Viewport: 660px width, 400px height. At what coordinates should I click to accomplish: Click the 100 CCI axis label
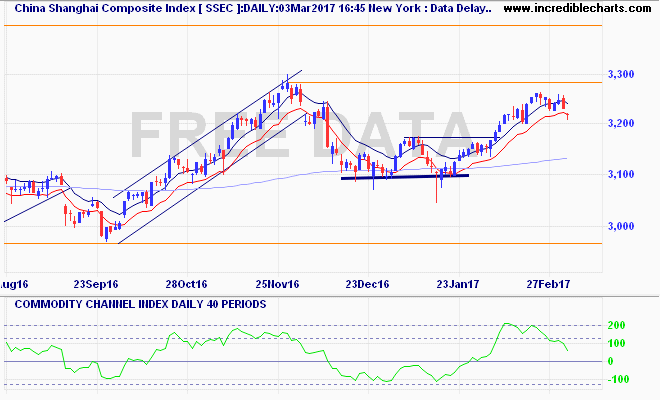616,343
